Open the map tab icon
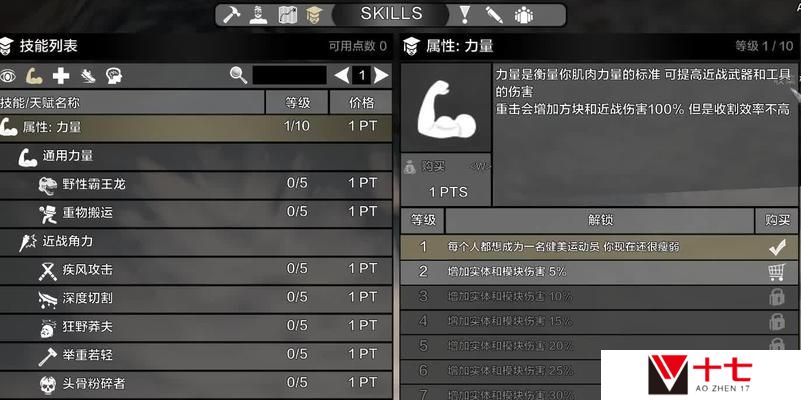The height and width of the screenshot is (400, 801). point(288,15)
